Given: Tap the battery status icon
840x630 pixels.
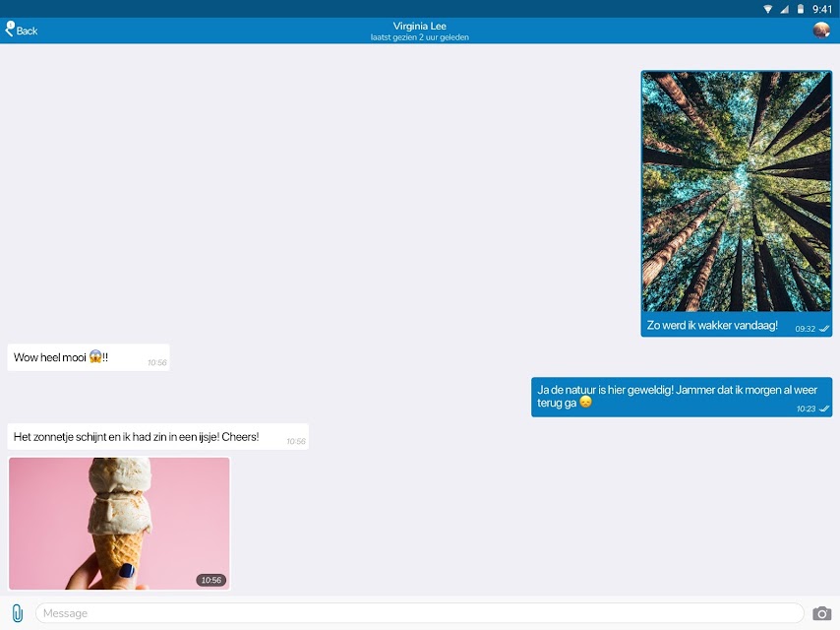Looking at the screenshot, I should 801,9.
